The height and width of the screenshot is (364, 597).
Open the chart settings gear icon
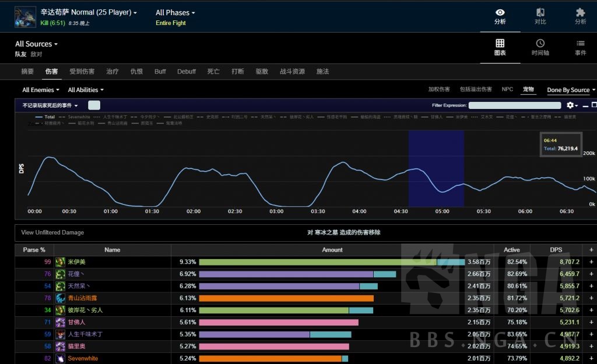pos(571,105)
